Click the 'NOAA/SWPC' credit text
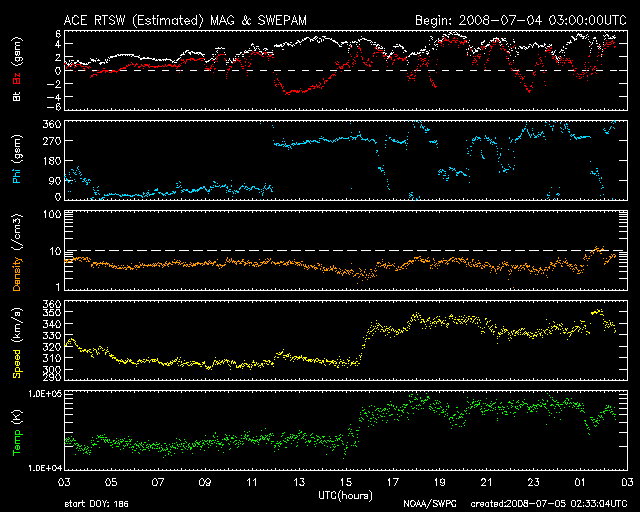The image size is (640, 512). coord(430,504)
